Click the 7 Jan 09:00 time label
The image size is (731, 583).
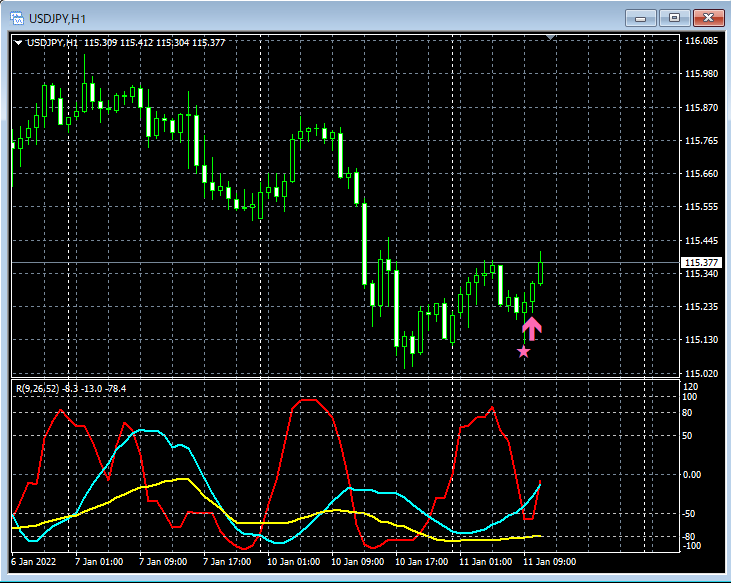click(x=163, y=562)
